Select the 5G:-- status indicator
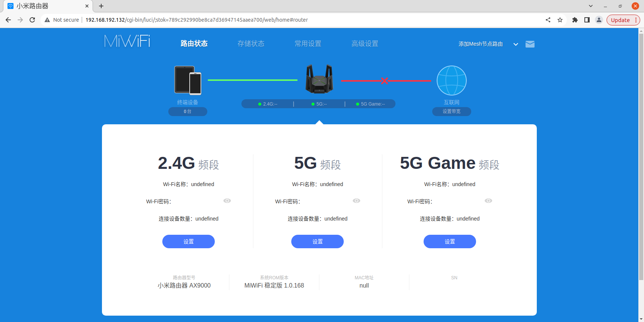This screenshot has height=322, width=644. (319, 104)
